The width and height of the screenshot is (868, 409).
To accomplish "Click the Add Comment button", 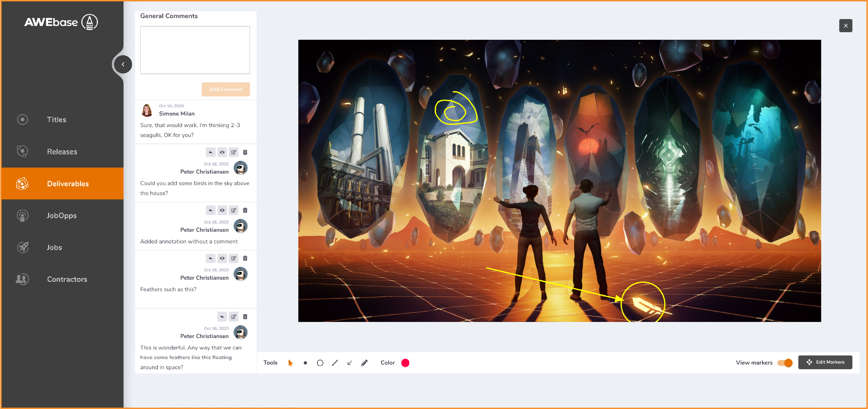I will pos(225,89).
